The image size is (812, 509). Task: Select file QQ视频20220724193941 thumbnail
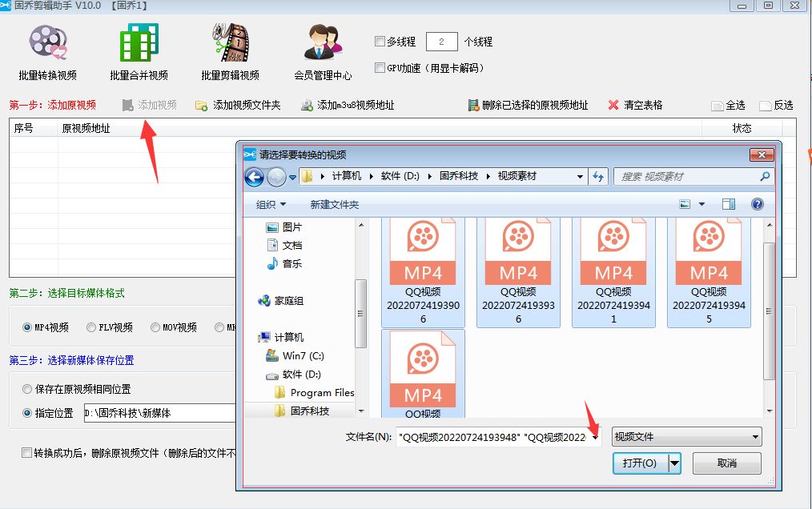[x=613, y=272]
